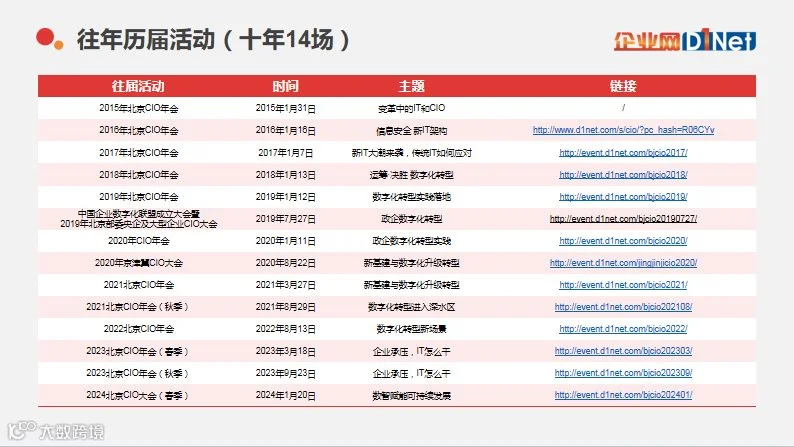Open the bjcio20190727 link

(623, 219)
